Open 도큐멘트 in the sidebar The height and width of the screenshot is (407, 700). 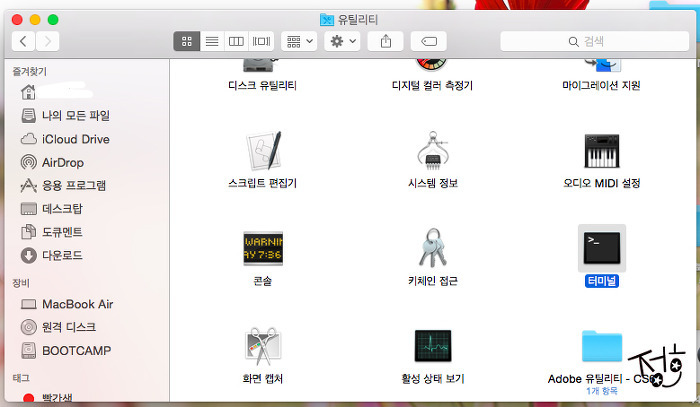tap(52, 232)
